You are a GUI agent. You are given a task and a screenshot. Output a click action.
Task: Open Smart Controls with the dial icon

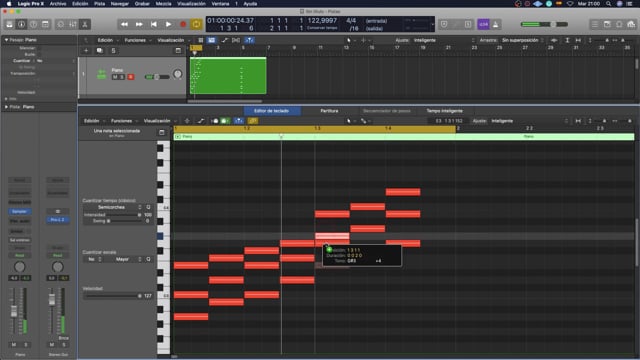[x=60, y=24]
